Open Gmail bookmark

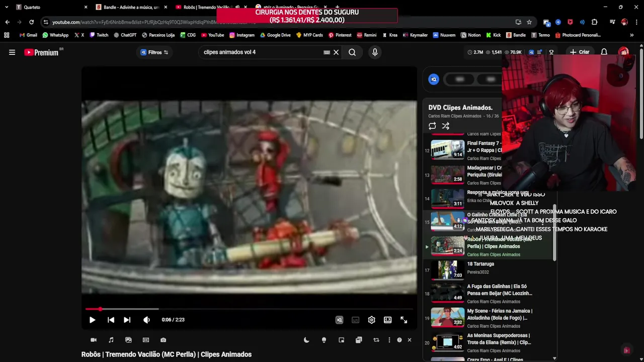28,35
